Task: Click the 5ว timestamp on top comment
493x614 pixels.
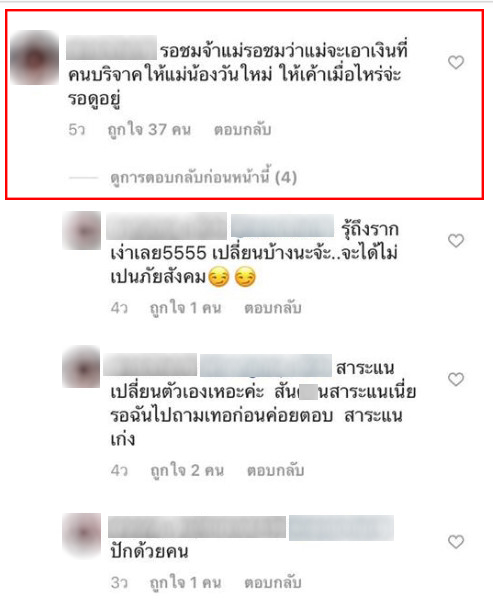Action: coord(76,130)
